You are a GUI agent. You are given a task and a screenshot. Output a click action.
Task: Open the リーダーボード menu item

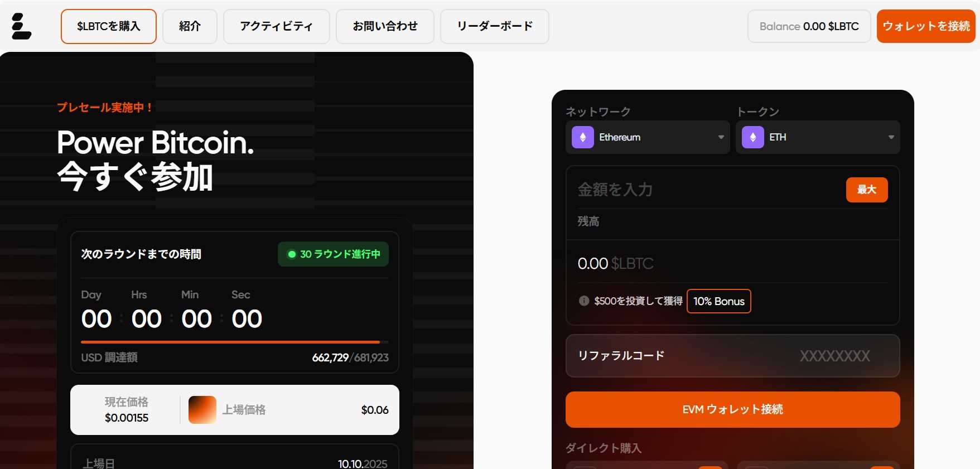tap(494, 26)
